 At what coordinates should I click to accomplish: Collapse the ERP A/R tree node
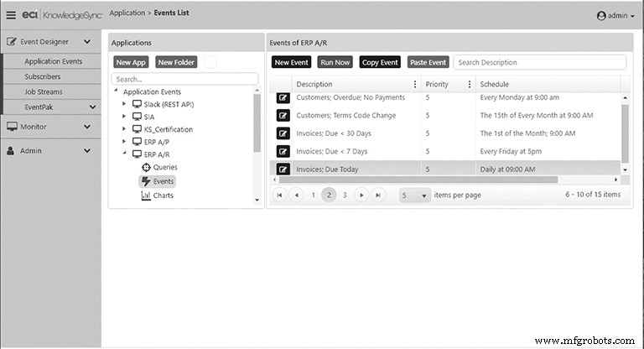124,154
